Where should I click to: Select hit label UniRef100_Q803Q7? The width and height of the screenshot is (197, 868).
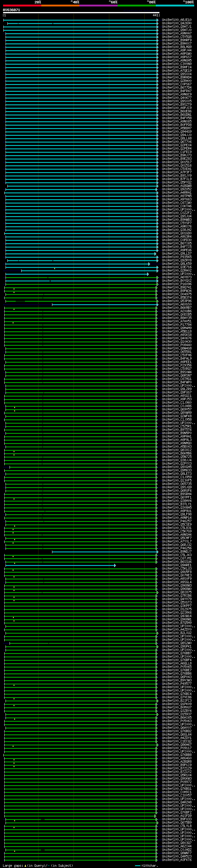(x=177, y=843)
